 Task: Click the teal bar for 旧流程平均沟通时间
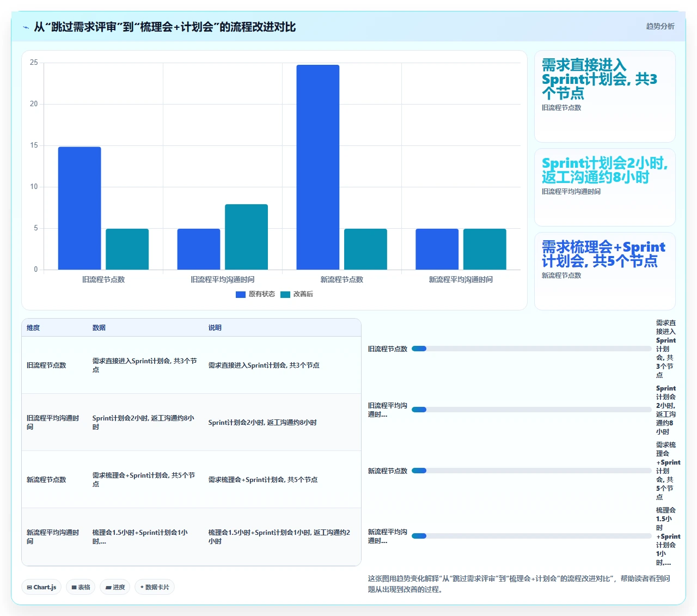[246, 237]
